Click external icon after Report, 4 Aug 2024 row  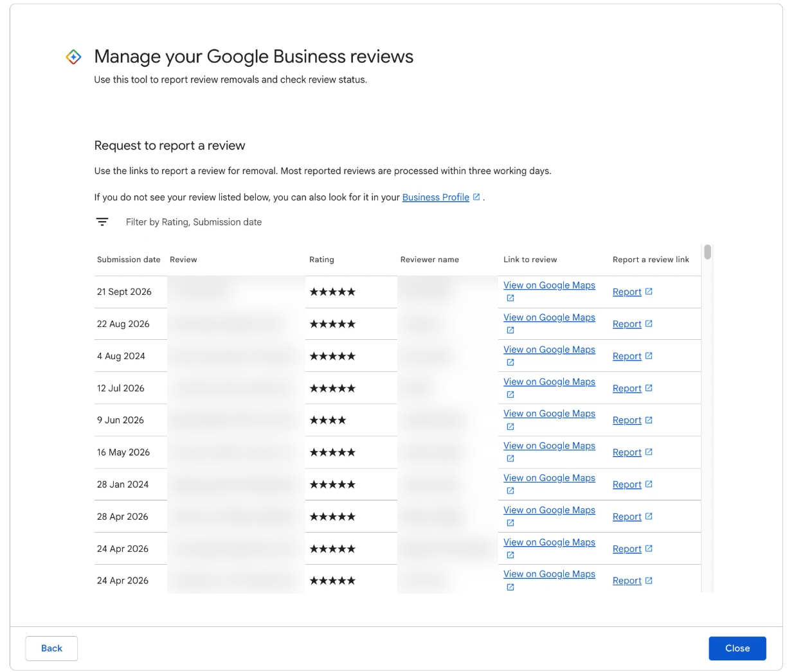[x=649, y=356]
